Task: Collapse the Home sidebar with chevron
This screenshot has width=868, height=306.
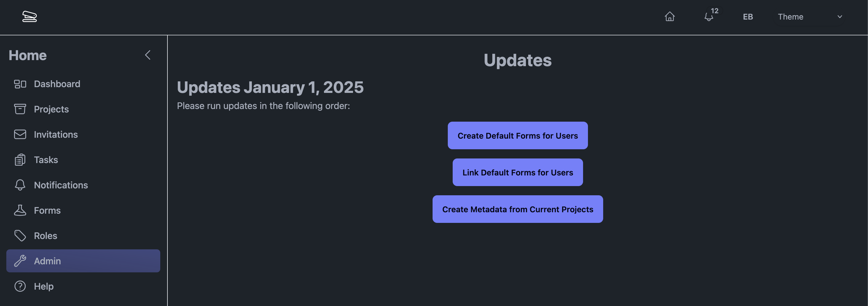Action: 148,55
